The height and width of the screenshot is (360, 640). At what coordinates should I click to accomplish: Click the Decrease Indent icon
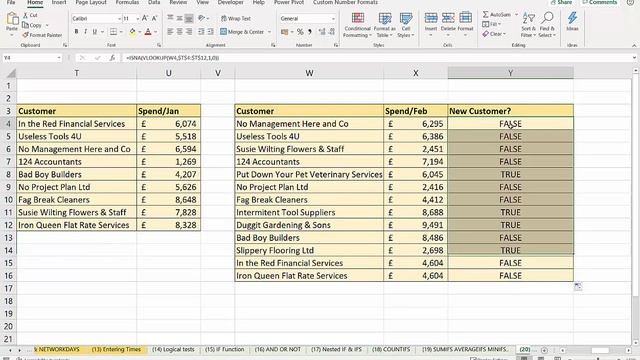click(201, 32)
